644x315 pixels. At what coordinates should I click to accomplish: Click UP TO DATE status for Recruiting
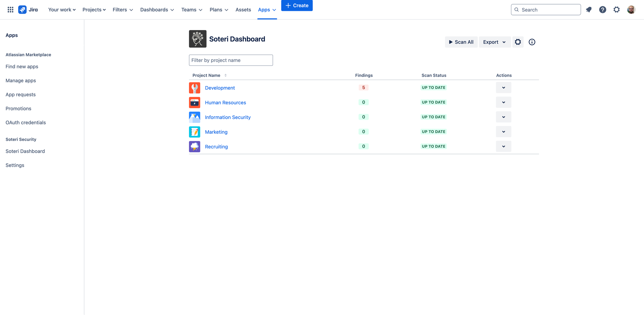434,146
